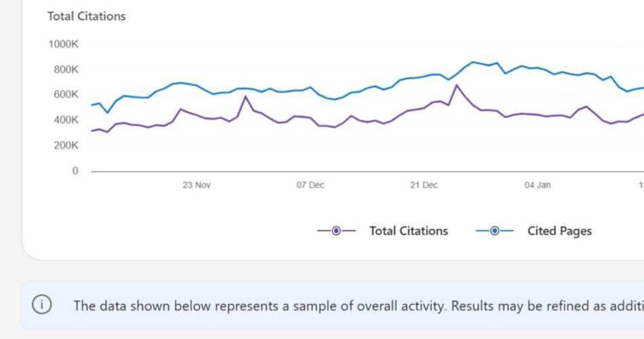Click the 1000K value on the vertical axis
The width and height of the screenshot is (644, 339).
pos(63,44)
